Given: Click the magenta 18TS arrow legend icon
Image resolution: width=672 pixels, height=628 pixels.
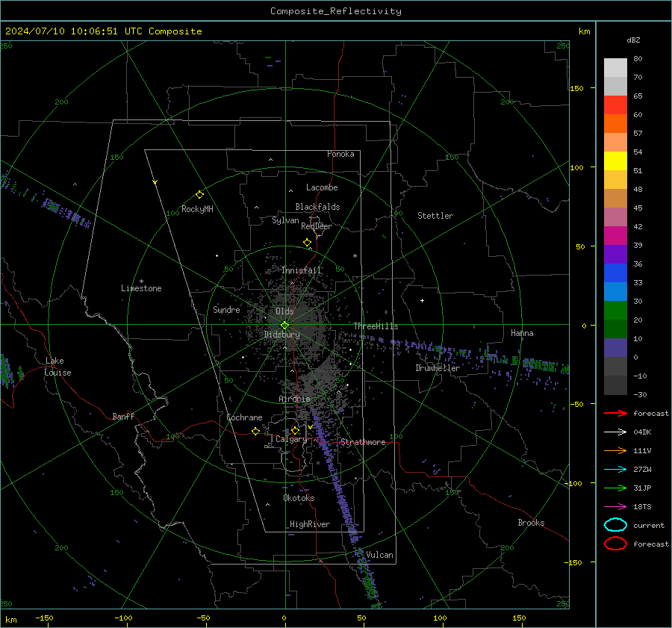Looking at the screenshot, I should [x=615, y=507].
